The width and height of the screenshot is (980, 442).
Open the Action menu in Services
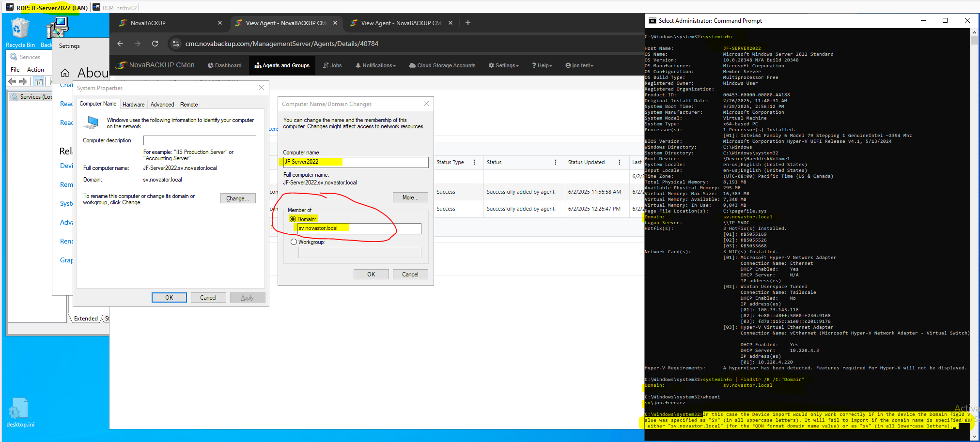pyautogui.click(x=35, y=70)
